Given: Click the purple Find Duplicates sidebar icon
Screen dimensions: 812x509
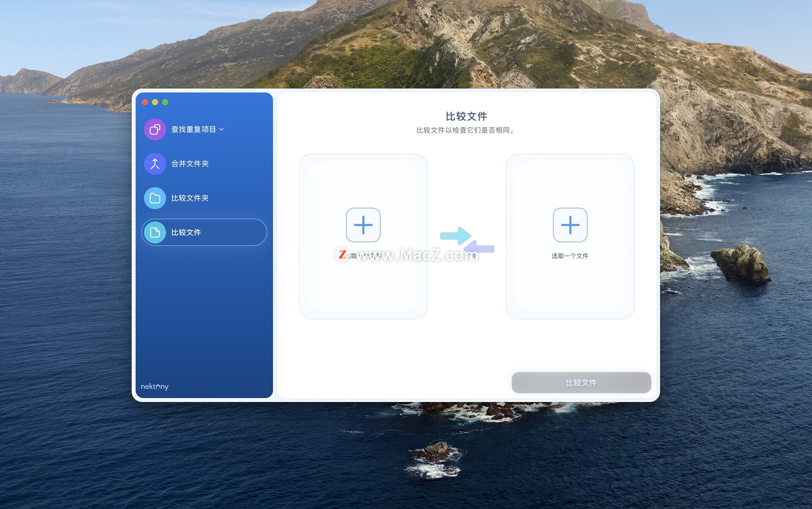Looking at the screenshot, I should pos(155,129).
